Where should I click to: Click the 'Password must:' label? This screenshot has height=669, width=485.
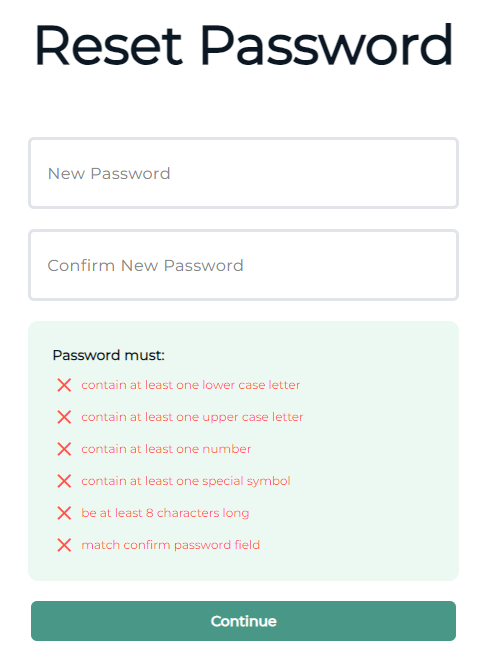[108, 355]
